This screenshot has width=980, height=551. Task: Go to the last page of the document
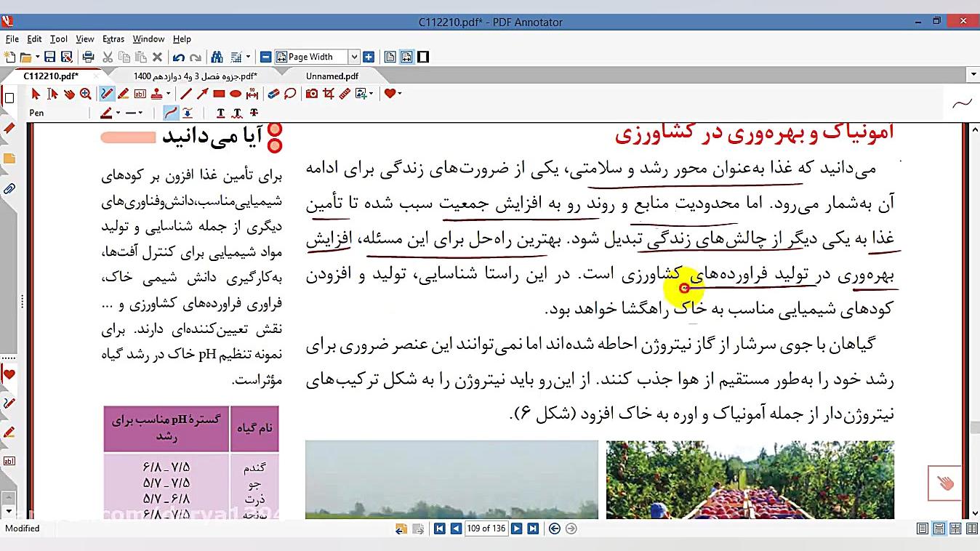coord(533,528)
